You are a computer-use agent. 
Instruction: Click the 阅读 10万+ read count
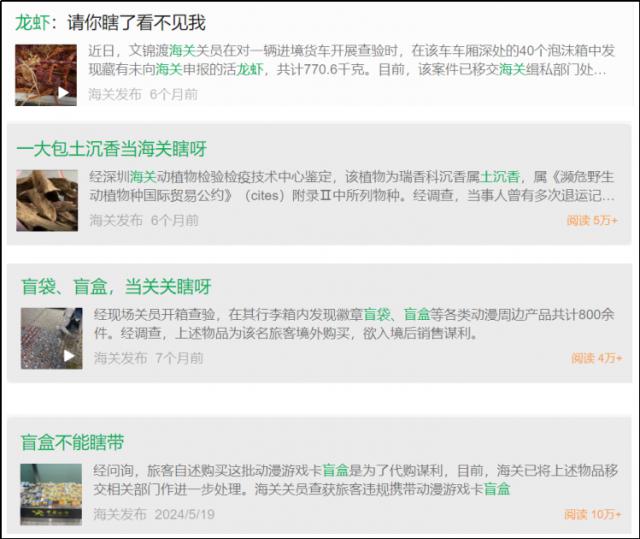coord(593,515)
